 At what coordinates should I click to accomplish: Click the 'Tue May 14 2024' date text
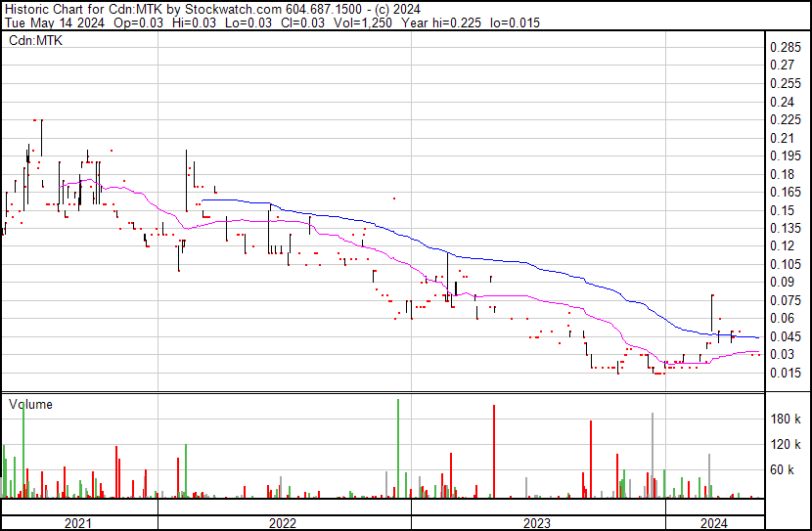pyautogui.click(x=55, y=22)
